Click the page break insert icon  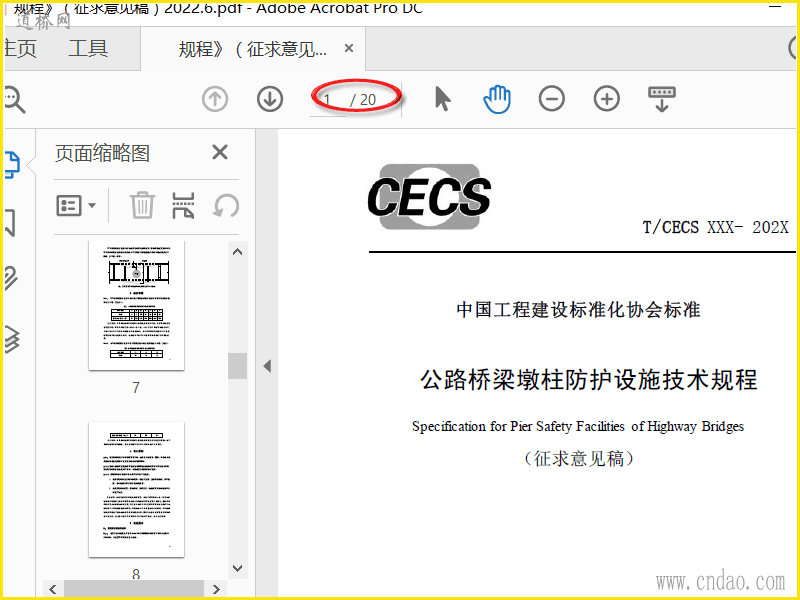tap(184, 205)
